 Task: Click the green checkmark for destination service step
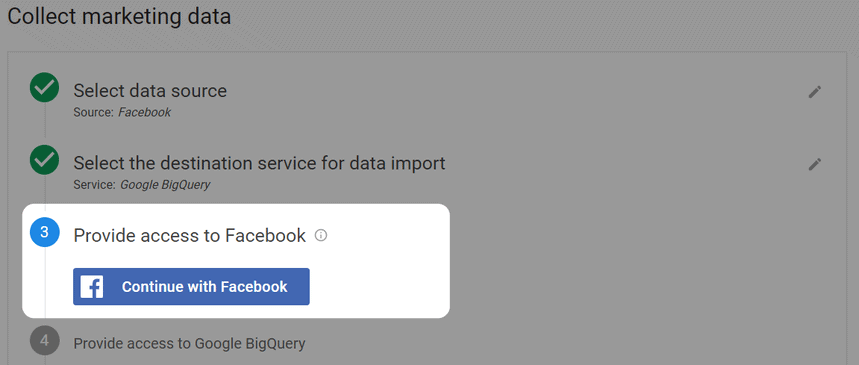pyautogui.click(x=44, y=160)
